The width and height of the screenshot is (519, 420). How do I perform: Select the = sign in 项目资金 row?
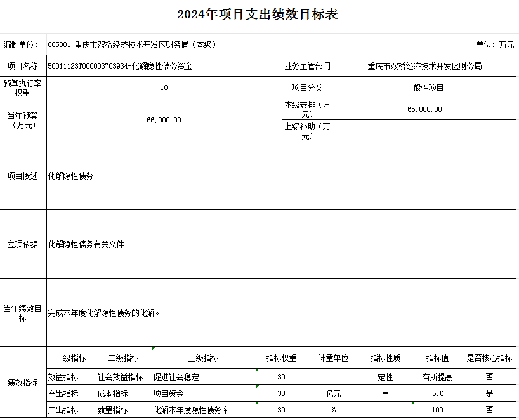tap(386, 393)
